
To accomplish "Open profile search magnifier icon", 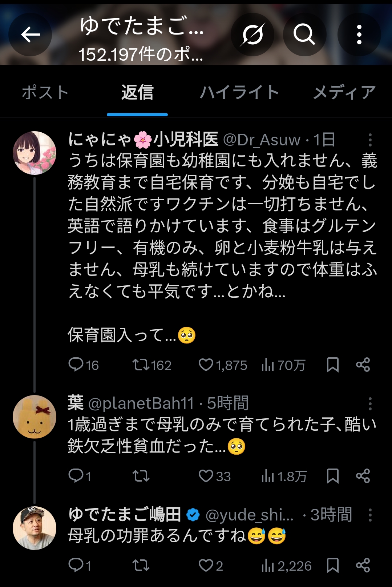I will click(304, 35).
